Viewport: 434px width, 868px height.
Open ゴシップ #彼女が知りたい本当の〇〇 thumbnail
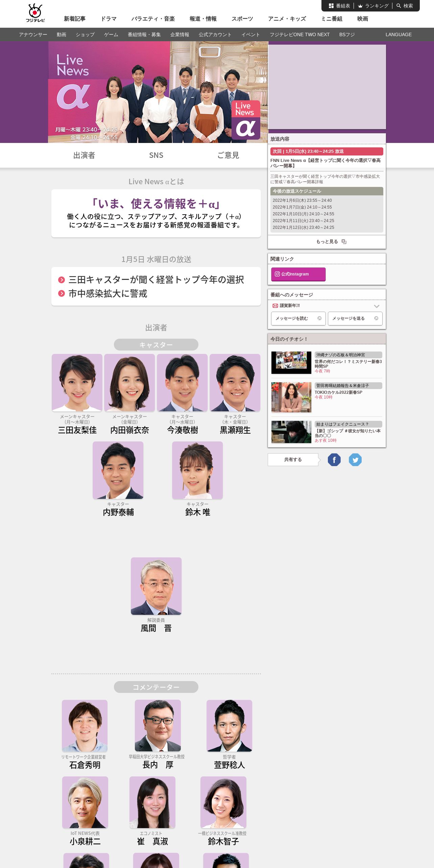pos(291,432)
